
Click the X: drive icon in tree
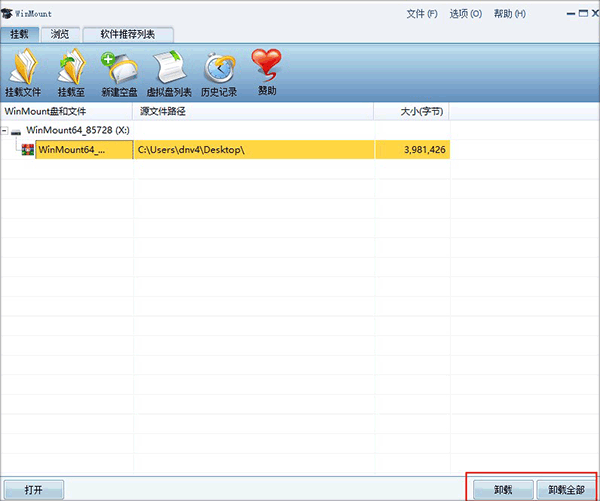(16, 131)
